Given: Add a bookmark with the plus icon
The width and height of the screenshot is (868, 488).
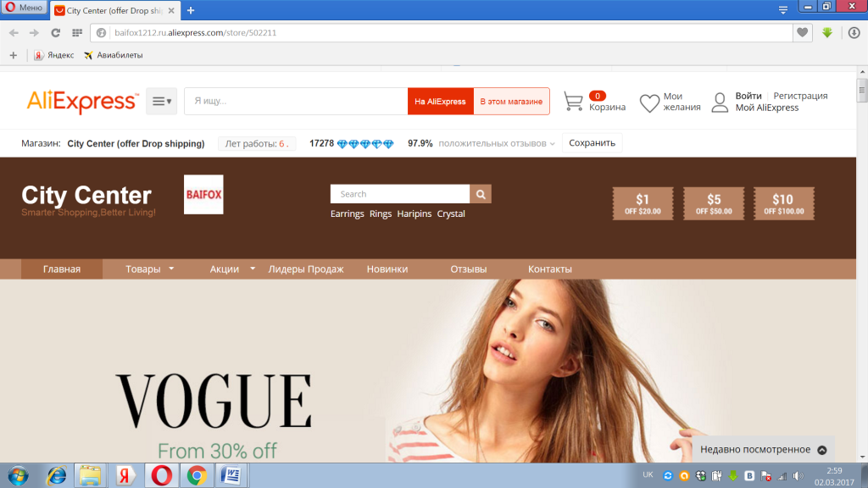Looking at the screenshot, I should pos(14,55).
